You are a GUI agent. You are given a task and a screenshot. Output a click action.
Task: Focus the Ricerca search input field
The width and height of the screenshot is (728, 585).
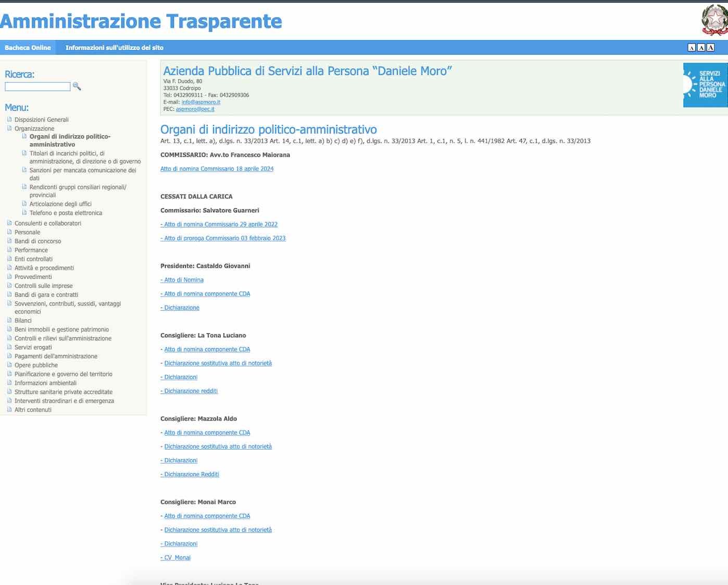tap(37, 87)
